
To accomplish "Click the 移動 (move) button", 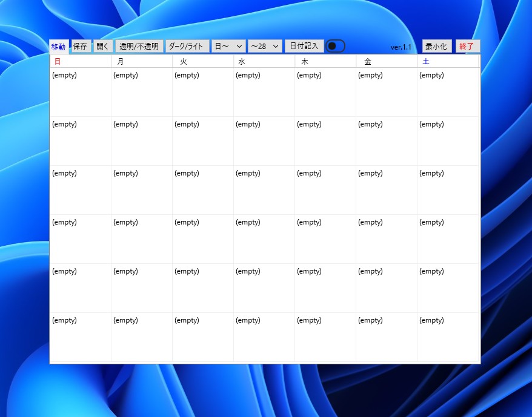I will (x=59, y=47).
